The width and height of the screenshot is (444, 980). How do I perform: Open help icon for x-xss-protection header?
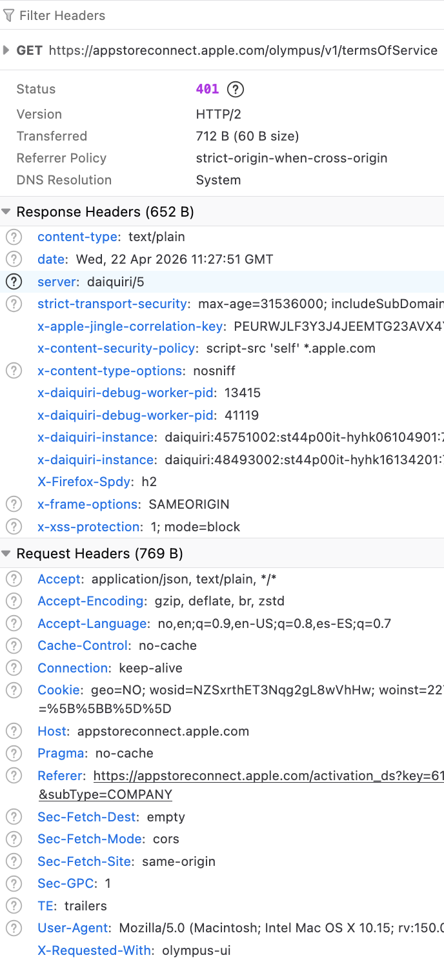click(13, 527)
